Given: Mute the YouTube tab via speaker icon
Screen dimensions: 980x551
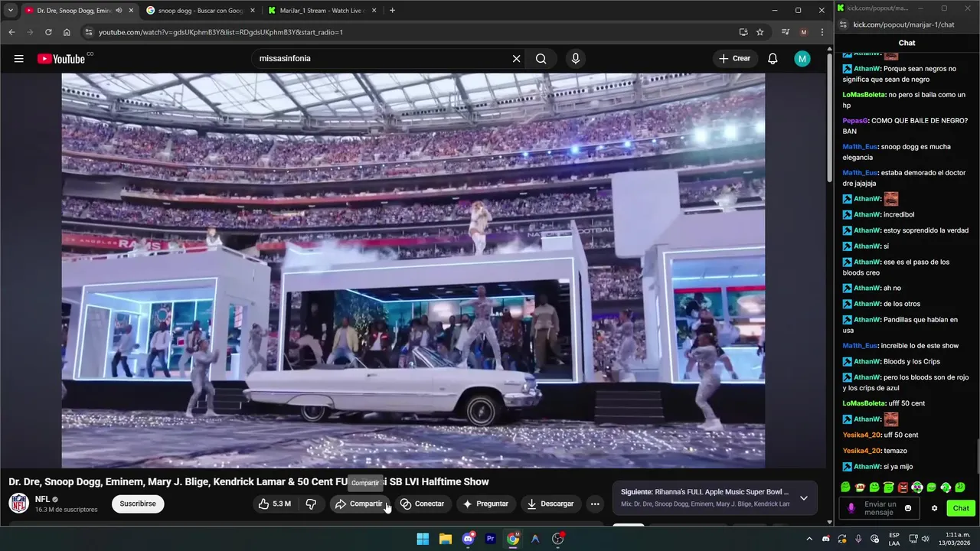Looking at the screenshot, I should [119, 11].
